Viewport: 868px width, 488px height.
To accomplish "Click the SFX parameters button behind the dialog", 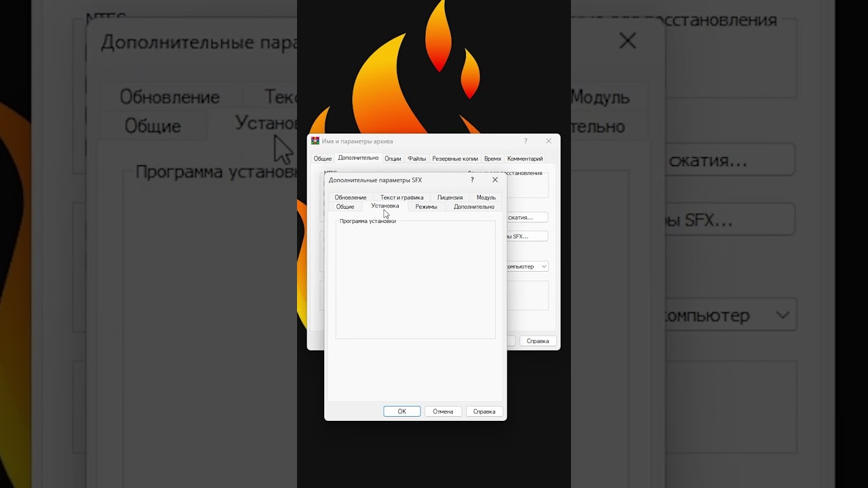I will point(527,237).
